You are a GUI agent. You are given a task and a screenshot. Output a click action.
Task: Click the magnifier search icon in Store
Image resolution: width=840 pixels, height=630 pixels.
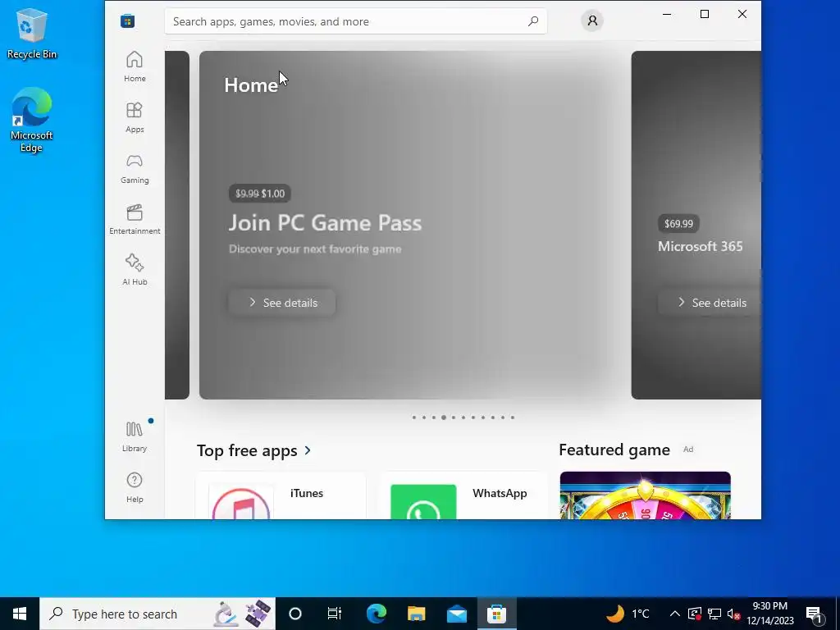tap(533, 21)
